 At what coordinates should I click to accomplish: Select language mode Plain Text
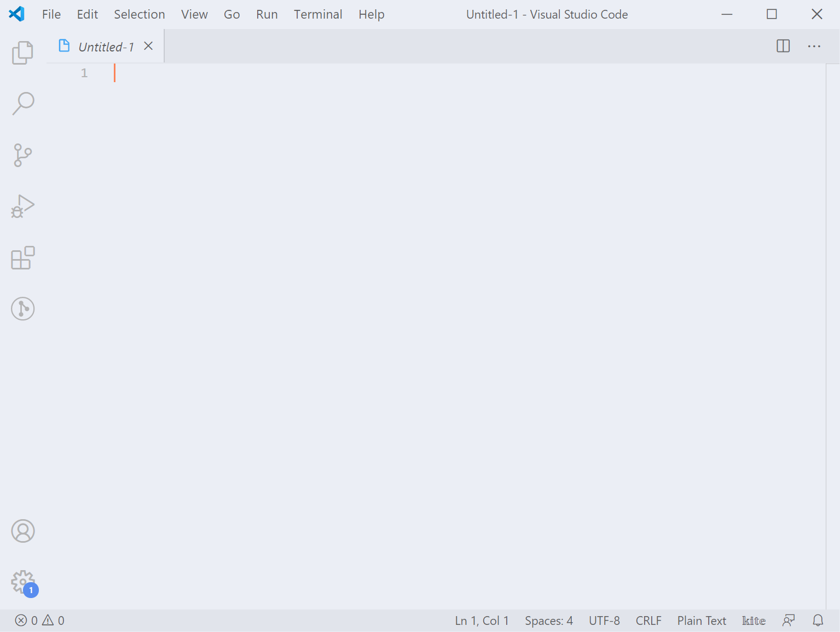[702, 620]
